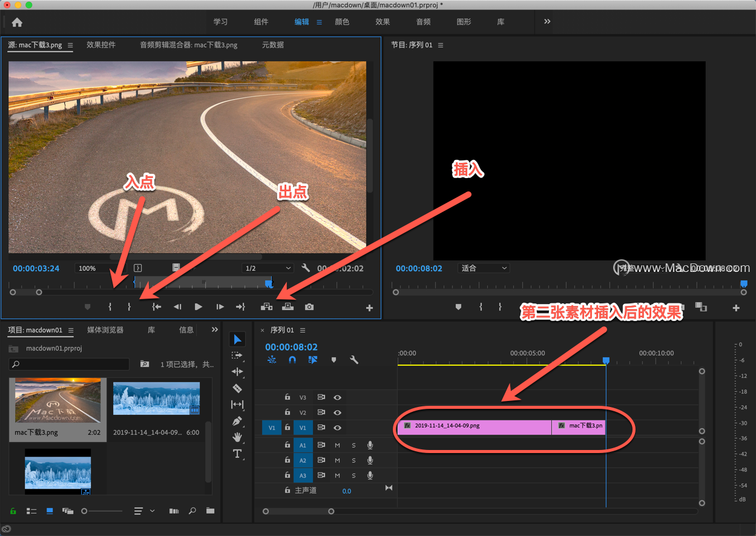Image resolution: width=756 pixels, height=536 pixels.
Task: Expand the workspace overflow chevron menu
Action: [547, 22]
